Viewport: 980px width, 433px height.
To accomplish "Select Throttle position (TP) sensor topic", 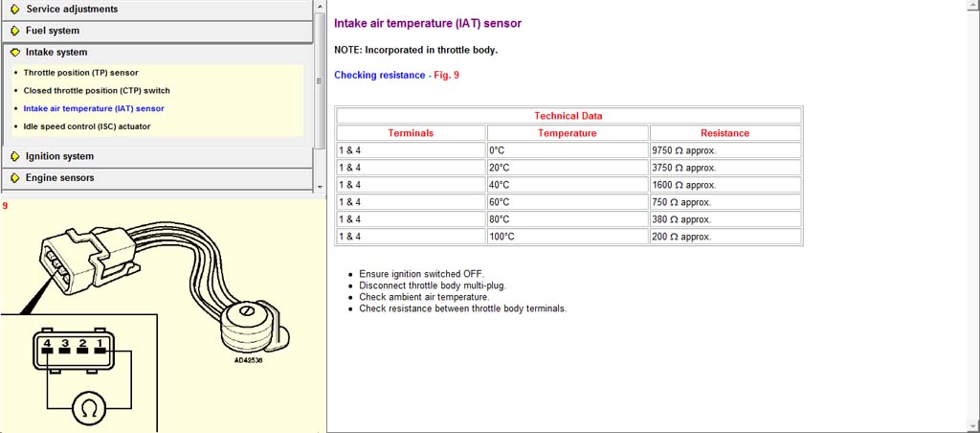I will coord(80,73).
